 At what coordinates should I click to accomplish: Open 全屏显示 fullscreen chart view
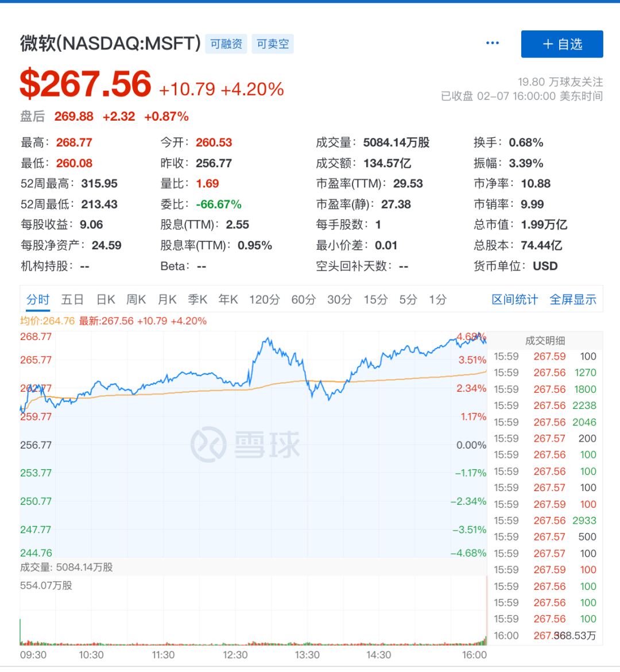[573, 299]
